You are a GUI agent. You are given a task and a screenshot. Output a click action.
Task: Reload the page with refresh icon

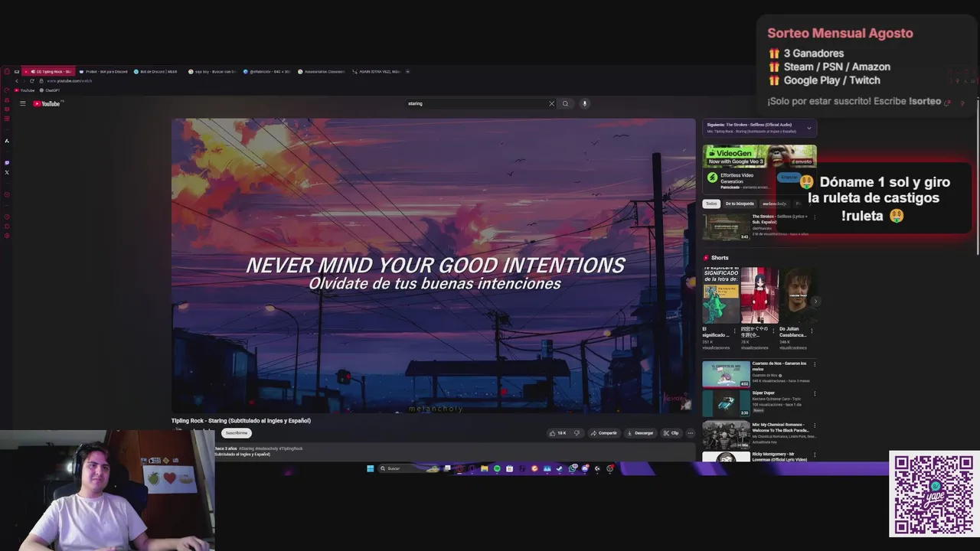coord(31,80)
